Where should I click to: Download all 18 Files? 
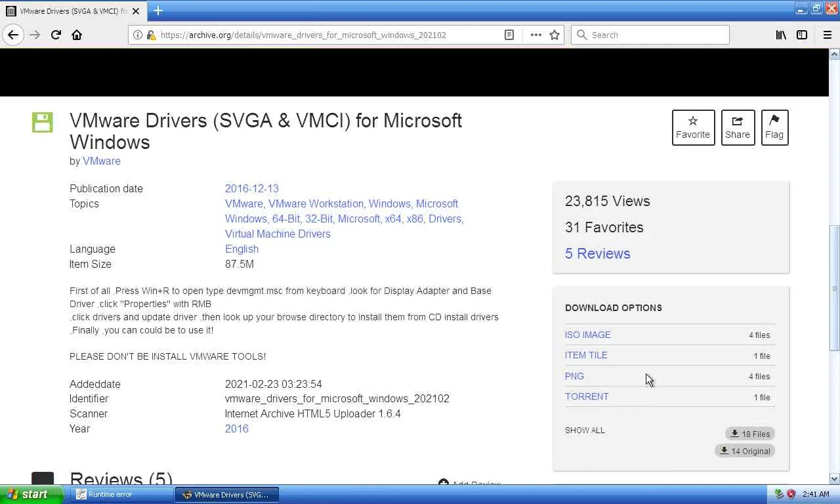tap(750, 434)
